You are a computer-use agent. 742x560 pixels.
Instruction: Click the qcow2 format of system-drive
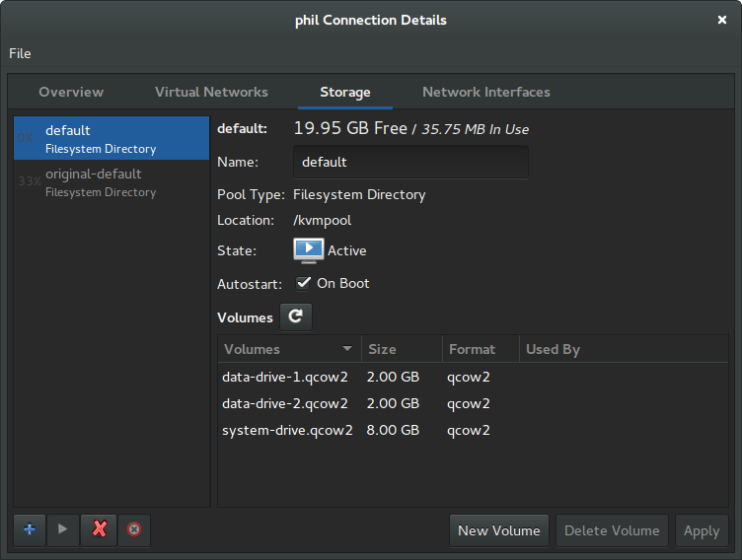(x=469, y=431)
